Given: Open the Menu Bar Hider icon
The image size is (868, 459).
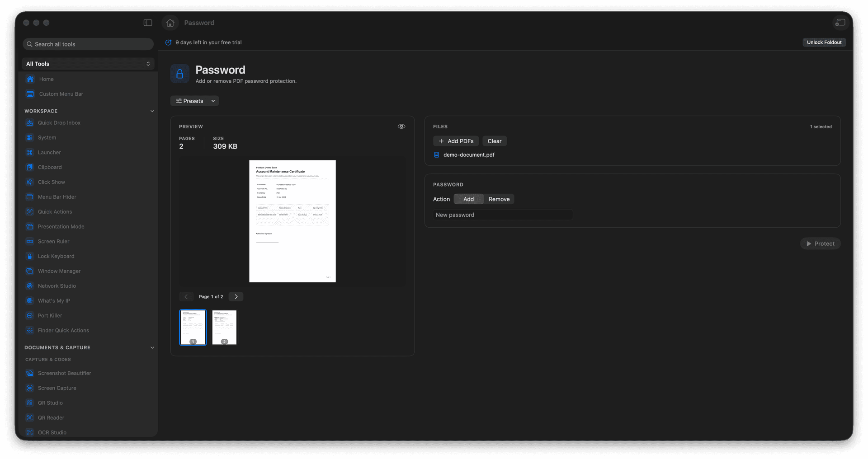Looking at the screenshot, I should 30,197.
